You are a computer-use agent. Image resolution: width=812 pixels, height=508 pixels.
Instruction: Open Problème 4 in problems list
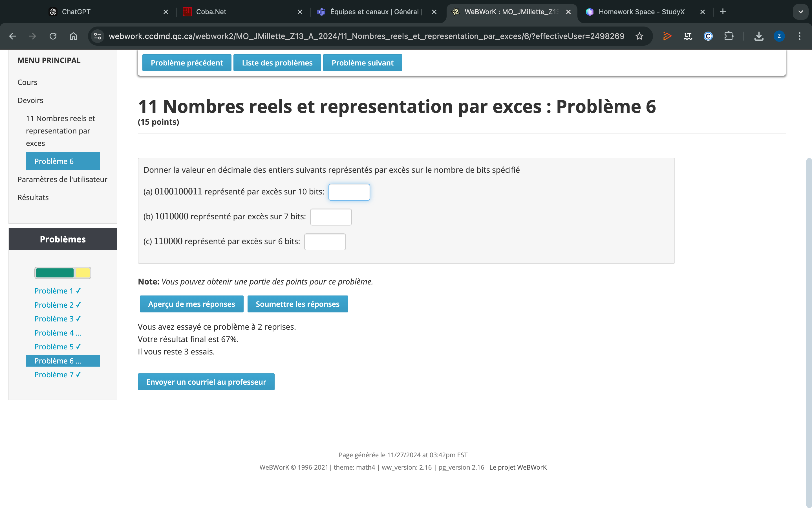(x=58, y=333)
